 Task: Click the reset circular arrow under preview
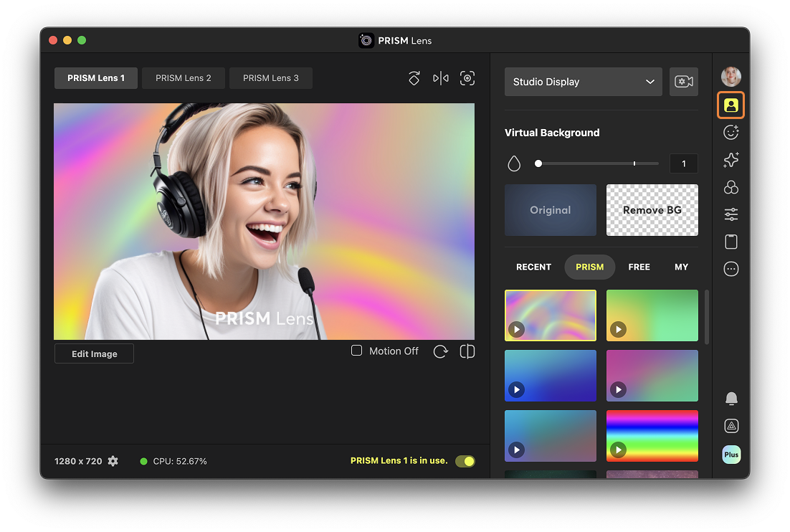point(441,351)
